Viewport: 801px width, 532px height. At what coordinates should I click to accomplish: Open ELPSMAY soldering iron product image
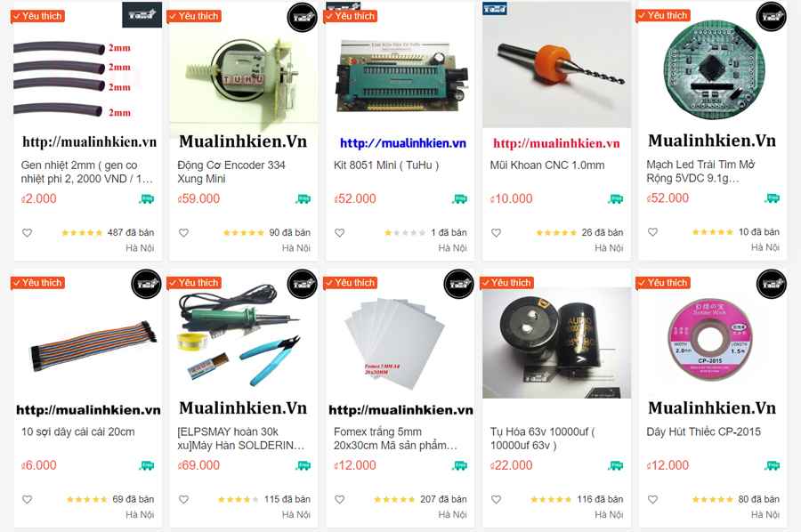pyautogui.click(x=244, y=335)
